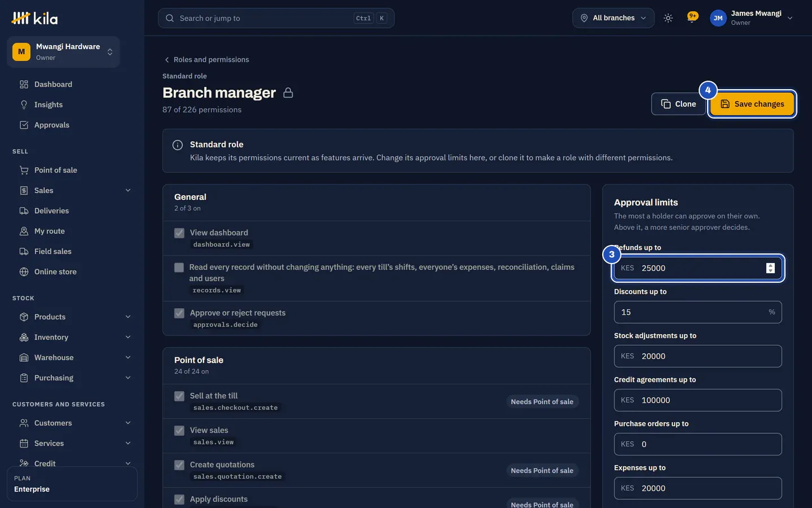Toggle Approve or reject requests checkbox
The image size is (812, 508).
tap(179, 313)
